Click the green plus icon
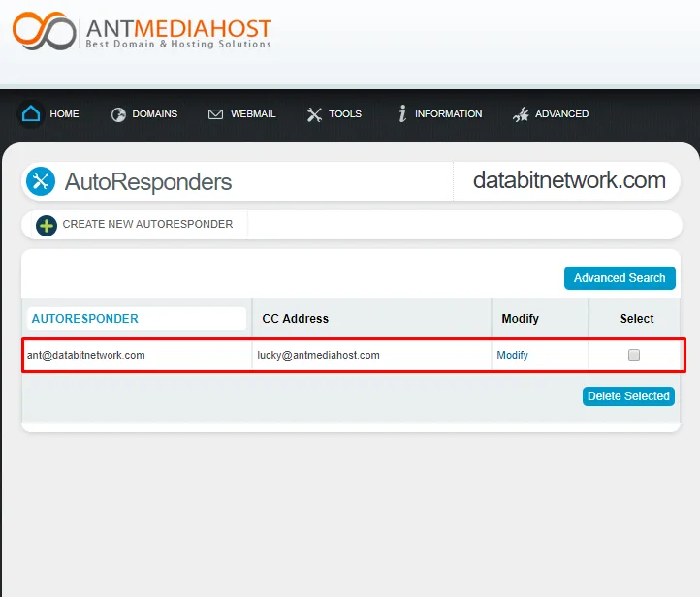Image resolution: width=700 pixels, height=597 pixels. pos(47,225)
